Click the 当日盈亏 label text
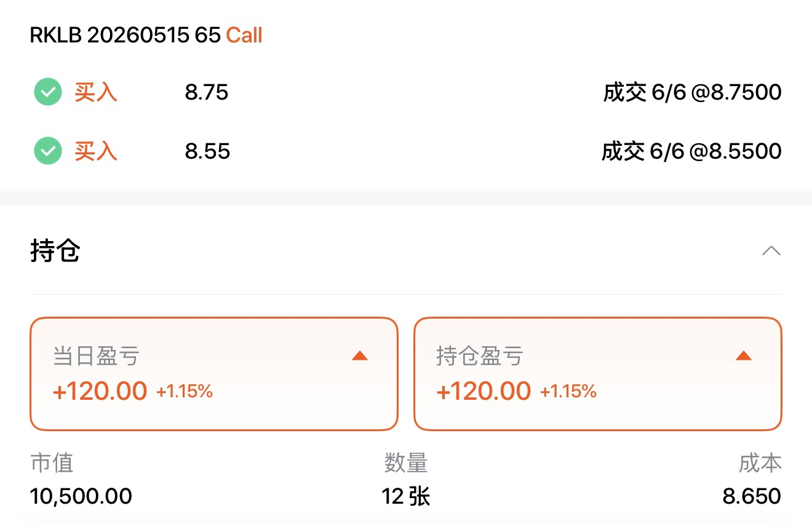The image size is (812, 524). coord(97,356)
